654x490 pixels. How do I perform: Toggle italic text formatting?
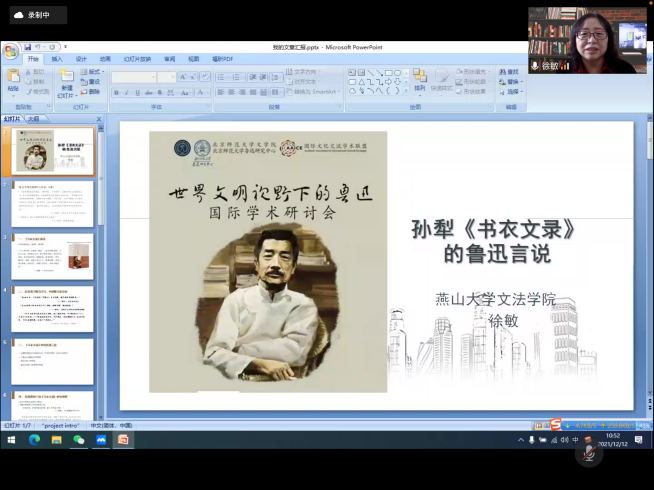point(127,92)
